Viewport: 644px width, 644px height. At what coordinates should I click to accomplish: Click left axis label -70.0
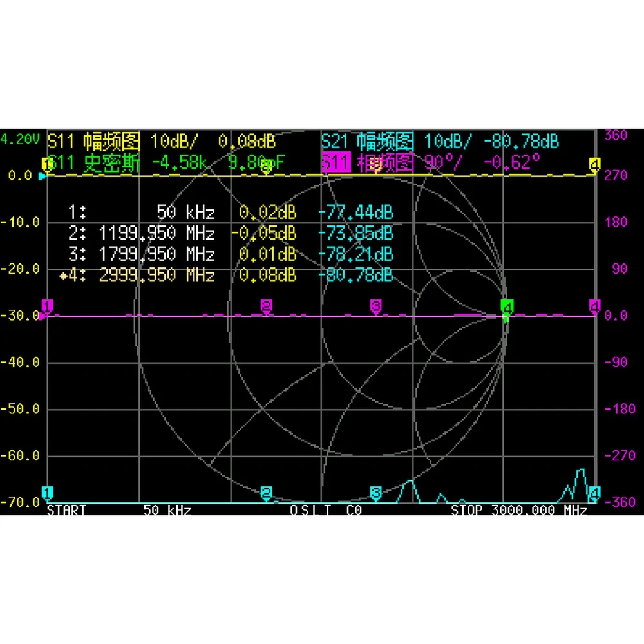(20, 502)
